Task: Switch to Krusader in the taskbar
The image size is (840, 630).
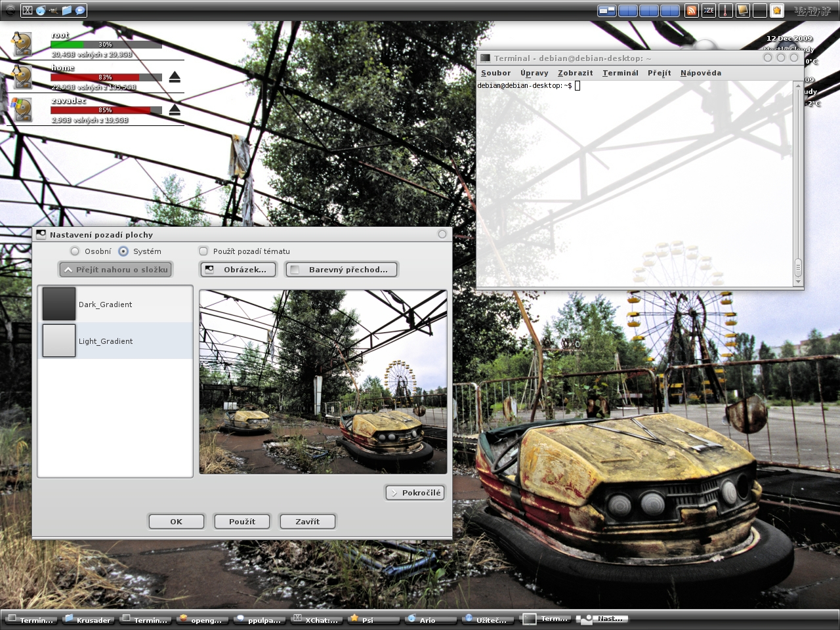Action: pyautogui.click(x=88, y=619)
